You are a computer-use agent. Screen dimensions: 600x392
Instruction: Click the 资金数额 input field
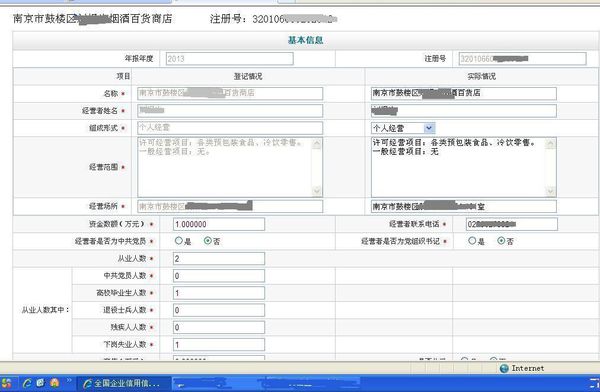click(x=219, y=224)
